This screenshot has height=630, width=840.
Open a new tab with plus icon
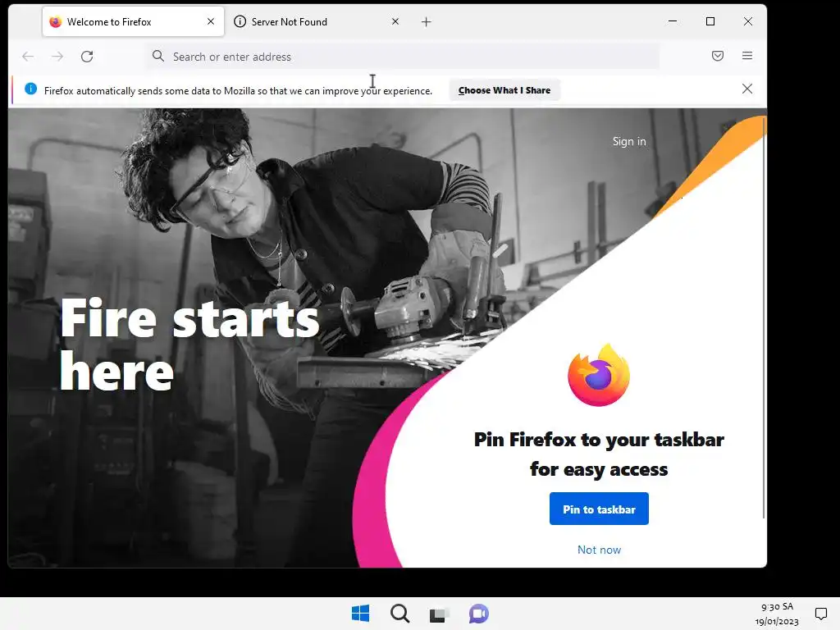(x=426, y=22)
